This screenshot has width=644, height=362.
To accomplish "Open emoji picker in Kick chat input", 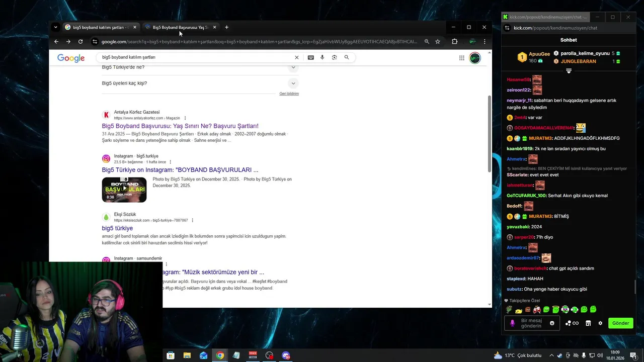I will 552,323.
